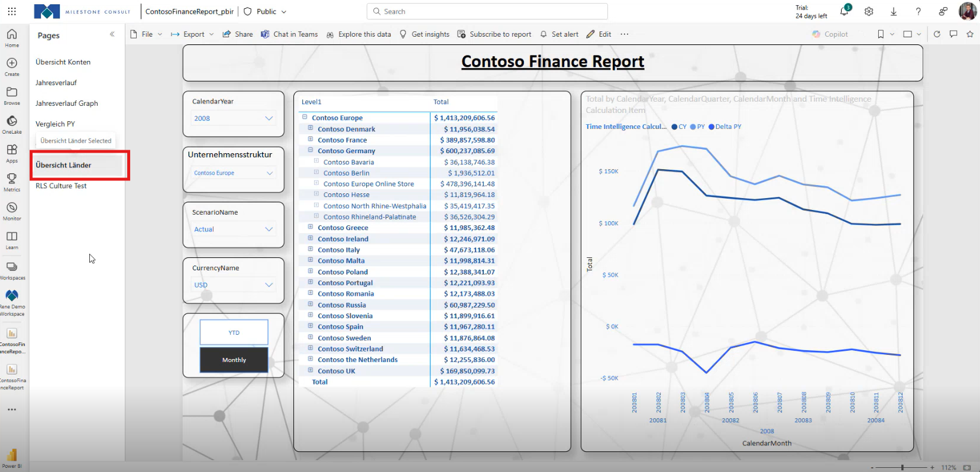Open Browse in left navigation
Screen dimensions: 980x472
click(x=12, y=96)
